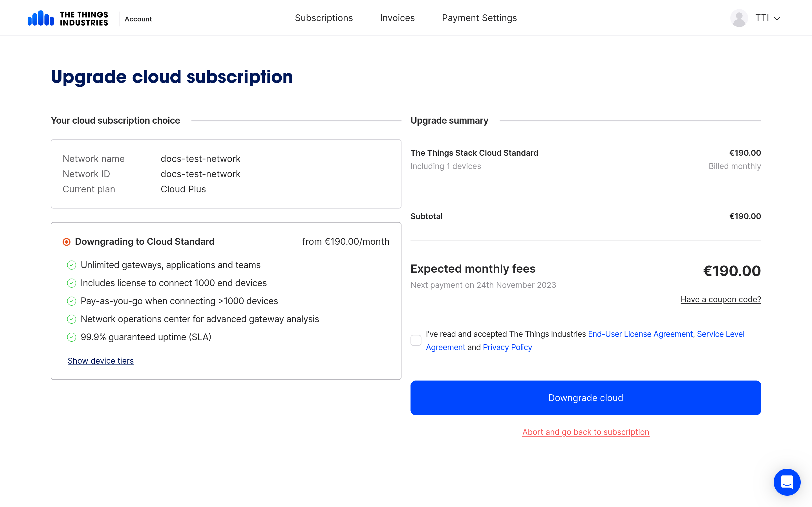Click checkmark beside Network operations center

click(x=71, y=319)
